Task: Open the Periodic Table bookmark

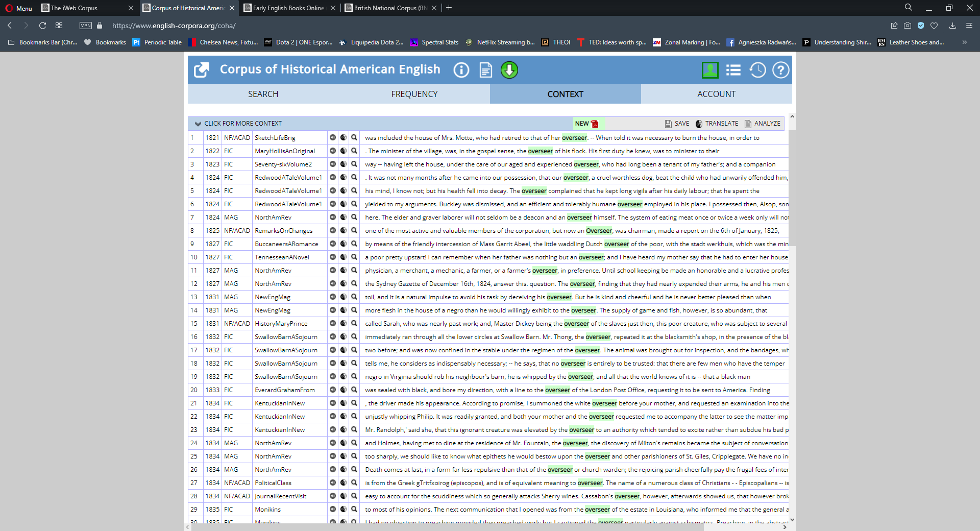Action: pyautogui.click(x=157, y=42)
